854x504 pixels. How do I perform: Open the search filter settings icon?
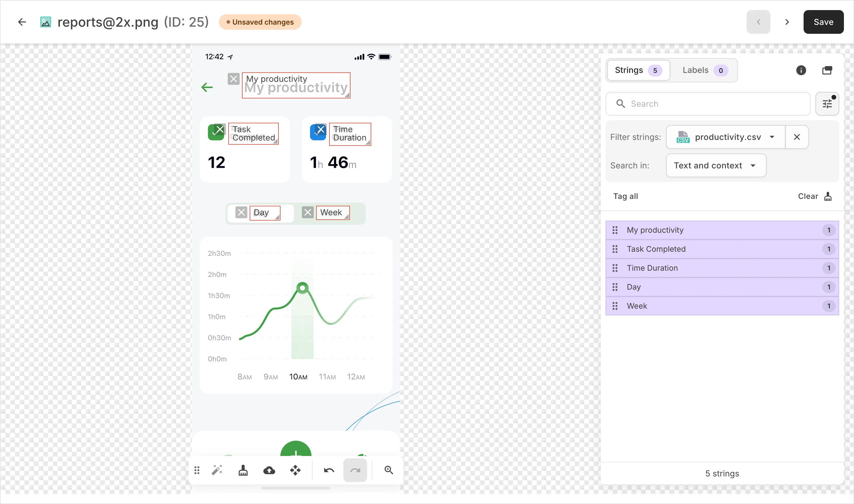[x=827, y=103]
